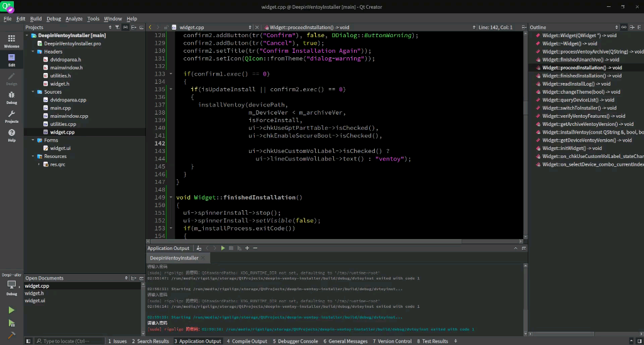Viewport: 644px width, 345px height.
Task: Minimize the output pane with up arrow
Action: (516, 248)
